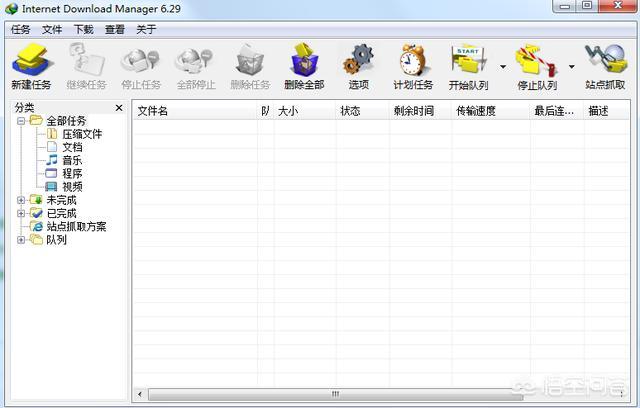The image size is (640, 408).
Task: Select the 视频 category
Action: [x=64, y=186]
